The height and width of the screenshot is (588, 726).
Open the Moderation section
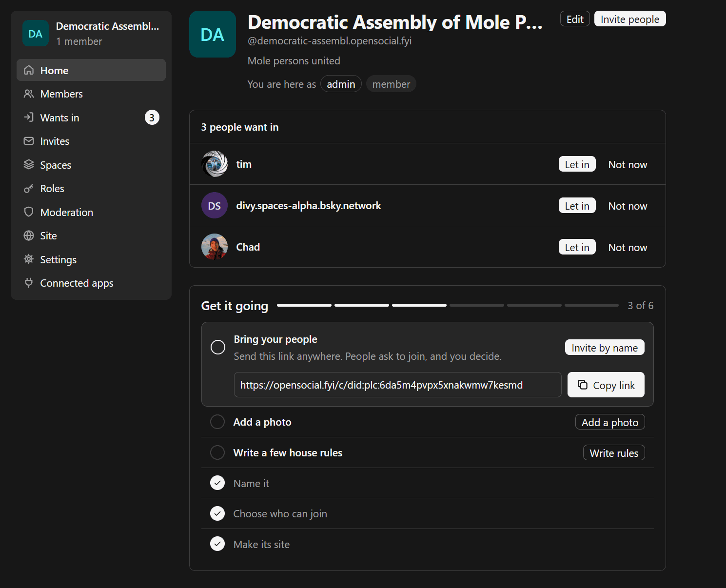click(x=91, y=212)
